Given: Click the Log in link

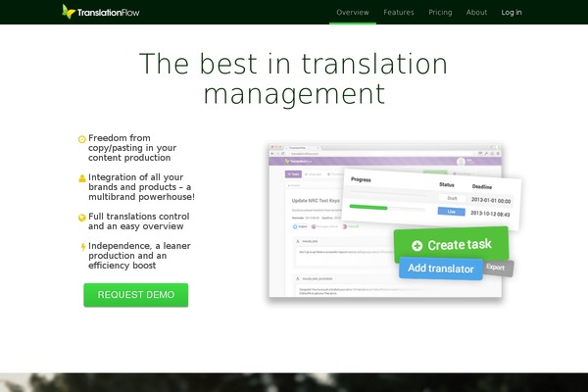Looking at the screenshot, I should click(512, 13).
